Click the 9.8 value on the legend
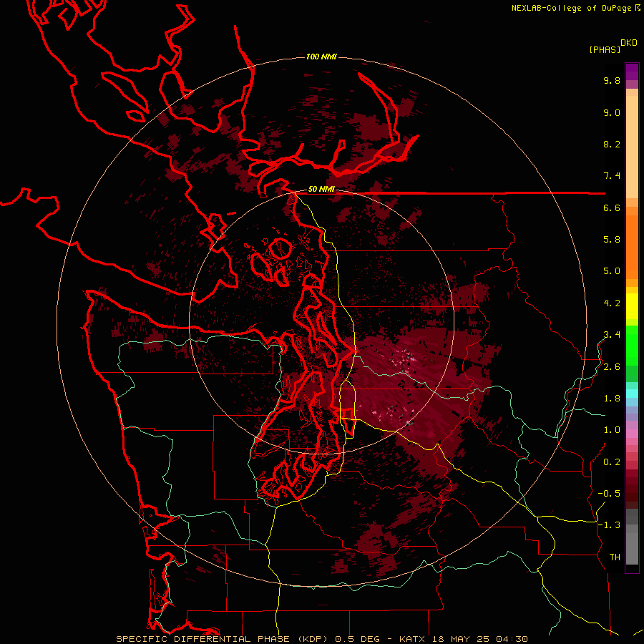 pos(612,80)
